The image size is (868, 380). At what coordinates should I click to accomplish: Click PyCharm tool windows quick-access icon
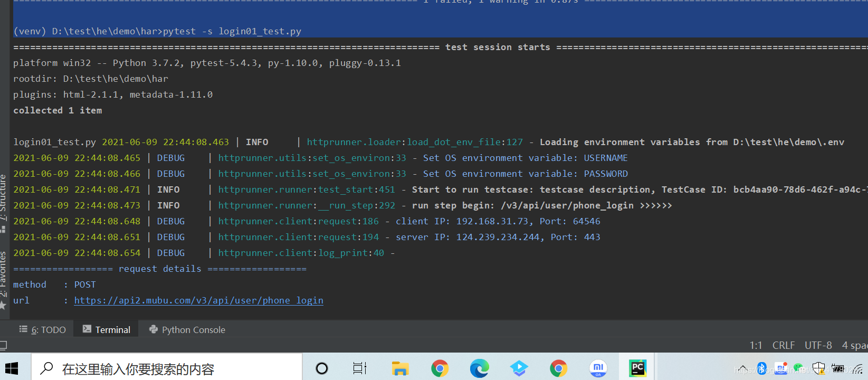tap(3, 346)
